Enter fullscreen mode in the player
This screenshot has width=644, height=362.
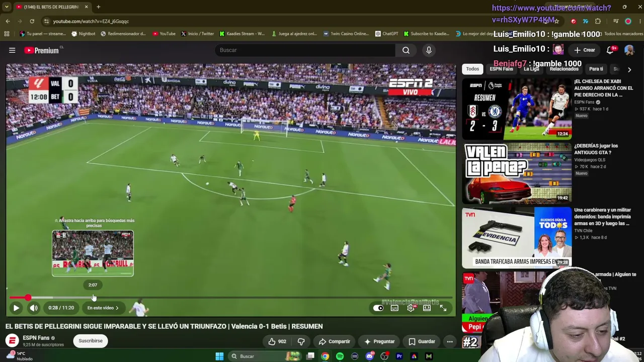click(443, 308)
